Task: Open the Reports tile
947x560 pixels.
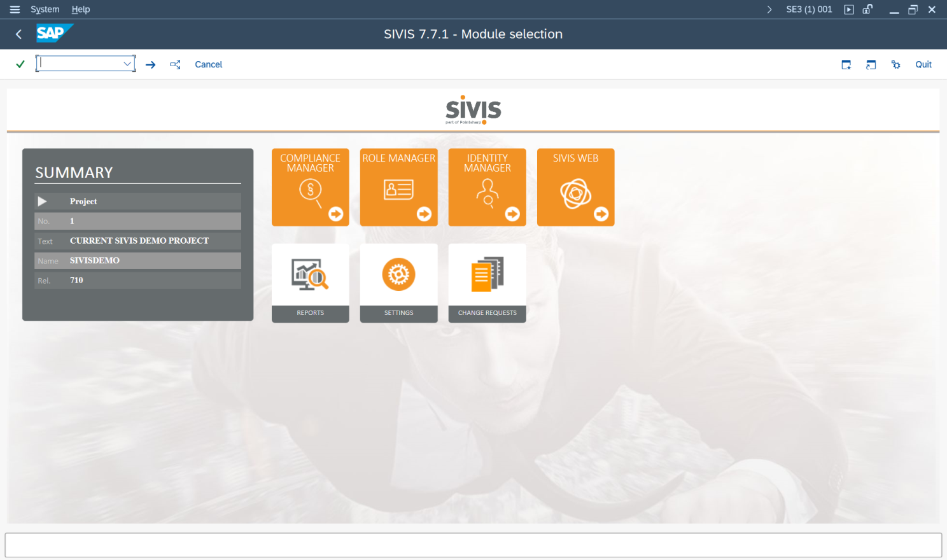Action: 310,283
